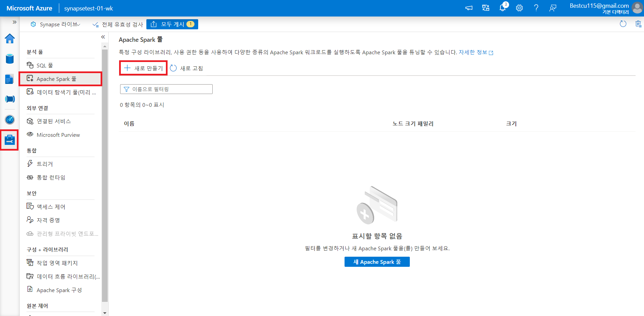Sort by 크기 column header

pos(511,124)
